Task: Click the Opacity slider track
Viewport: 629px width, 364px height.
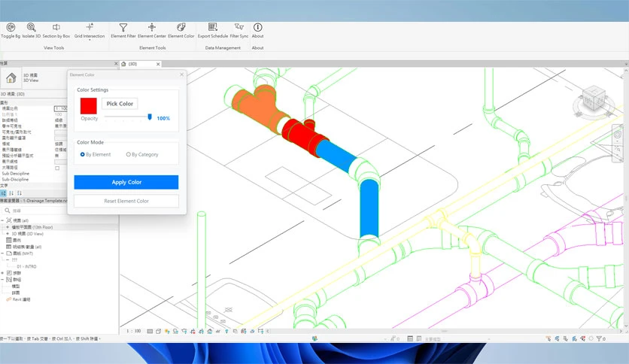Action: click(x=126, y=117)
